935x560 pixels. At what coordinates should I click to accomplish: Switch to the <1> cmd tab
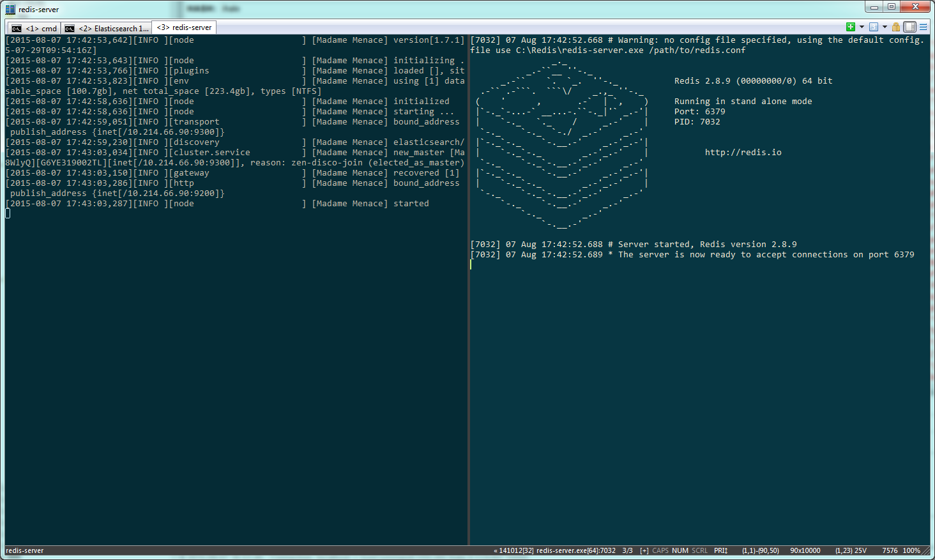pyautogui.click(x=34, y=28)
